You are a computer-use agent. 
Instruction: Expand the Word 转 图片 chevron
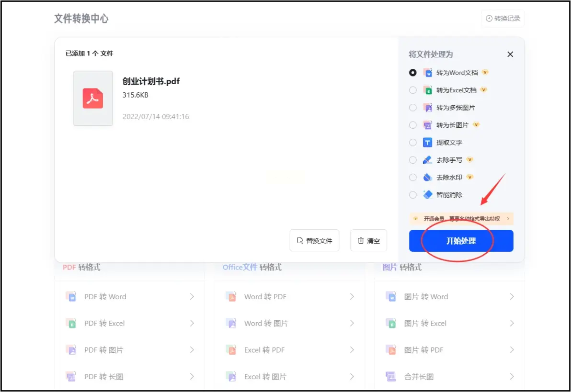click(x=352, y=323)
